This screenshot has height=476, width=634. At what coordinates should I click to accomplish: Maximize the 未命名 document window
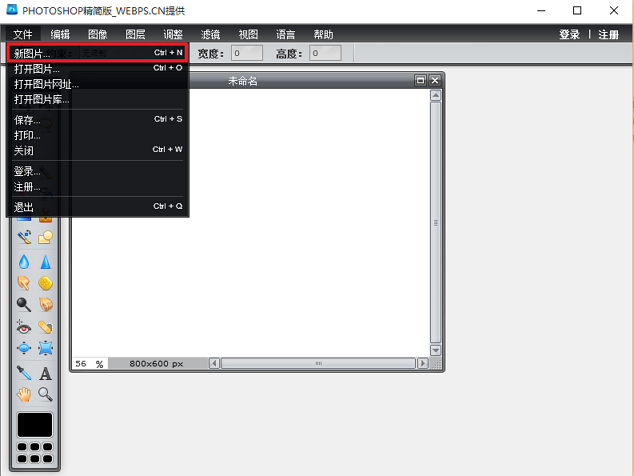421,80
